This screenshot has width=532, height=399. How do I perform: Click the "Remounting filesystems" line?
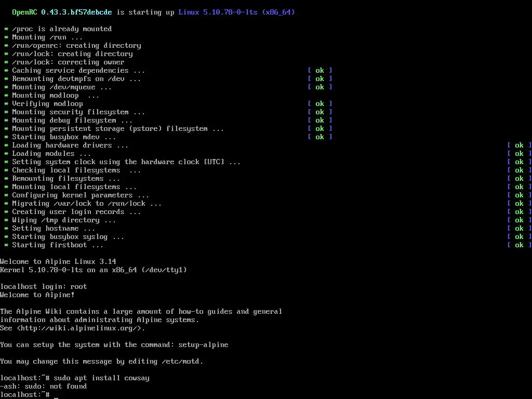click(66, 179)
